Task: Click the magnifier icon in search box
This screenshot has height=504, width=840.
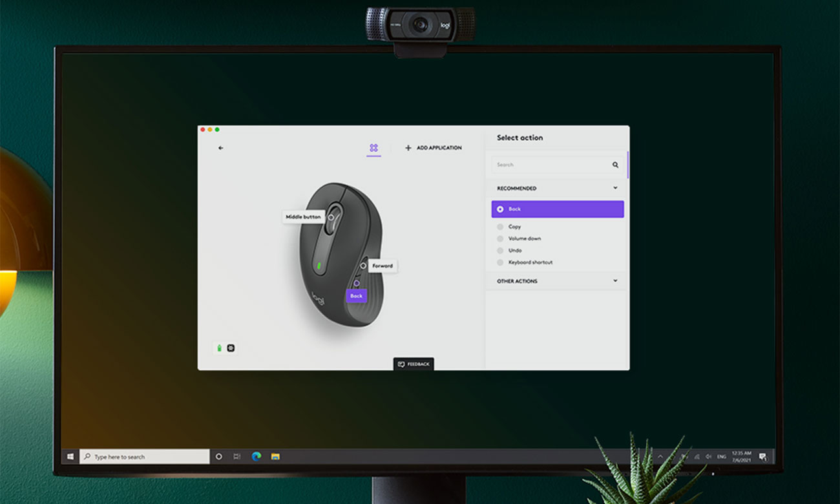Action: (615, 165)
